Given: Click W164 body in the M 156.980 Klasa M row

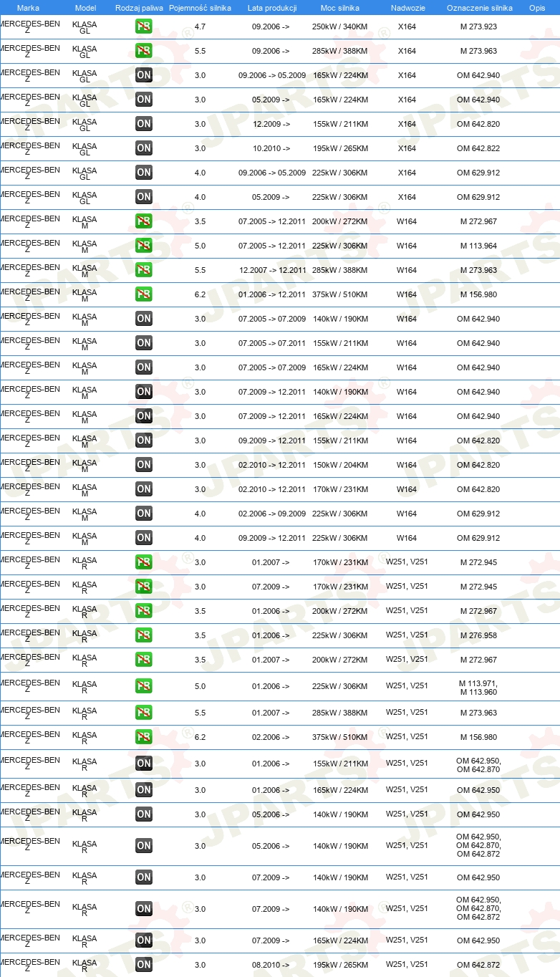Looking at the screenshot, I should coord(407,294).
